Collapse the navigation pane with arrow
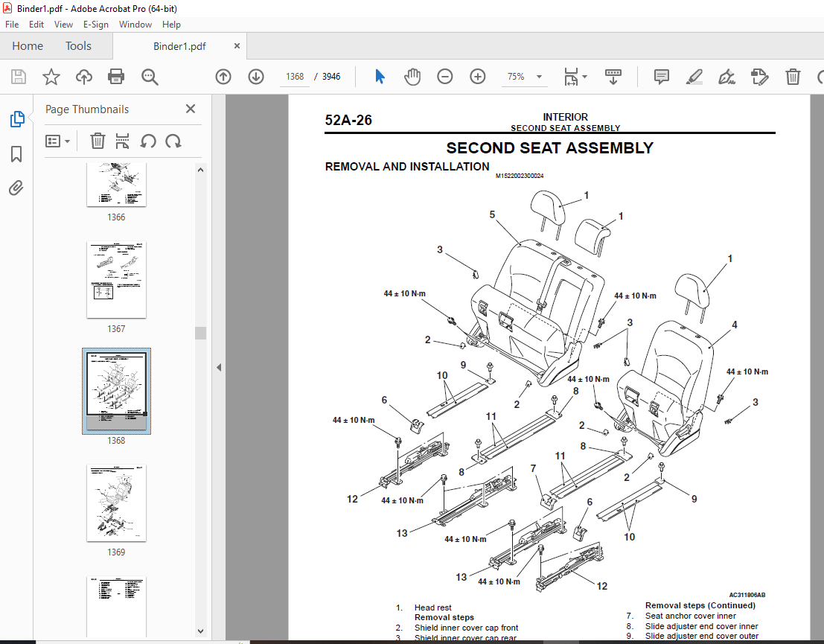Viewport: 824px width, 644px height. click(219, 367)
